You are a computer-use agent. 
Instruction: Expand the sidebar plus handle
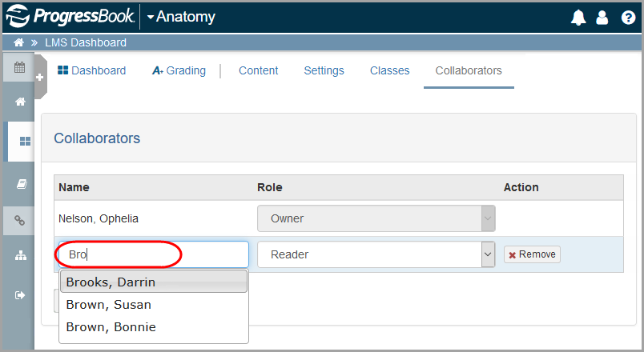pos(40,77)
